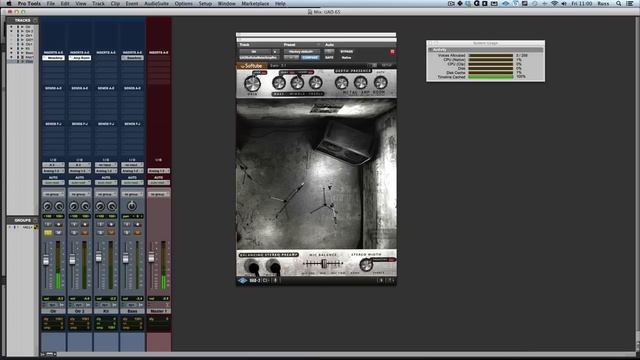Click the Bypass button in plug-in header

[347, 52]
